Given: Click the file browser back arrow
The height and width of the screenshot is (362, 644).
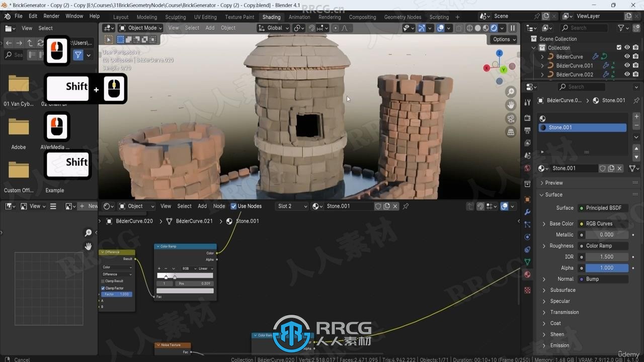Looking at the screenshot, I should [9, 43].
